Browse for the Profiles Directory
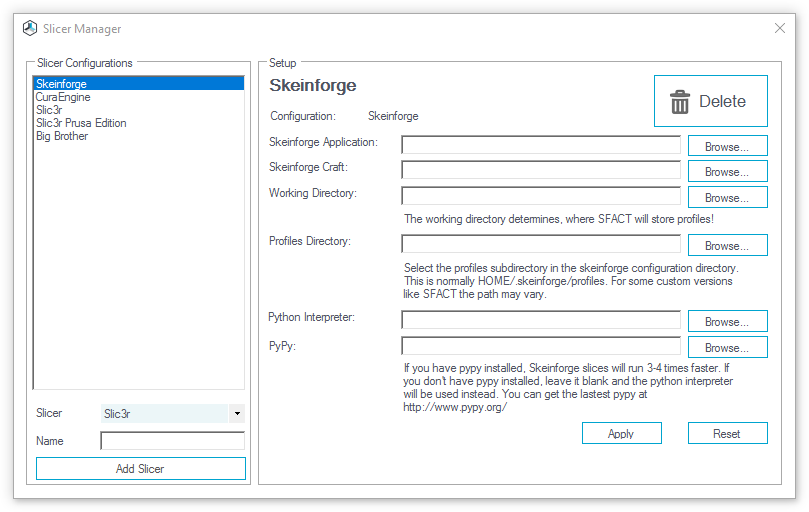The image size is (809, 512). coord(727,245)
